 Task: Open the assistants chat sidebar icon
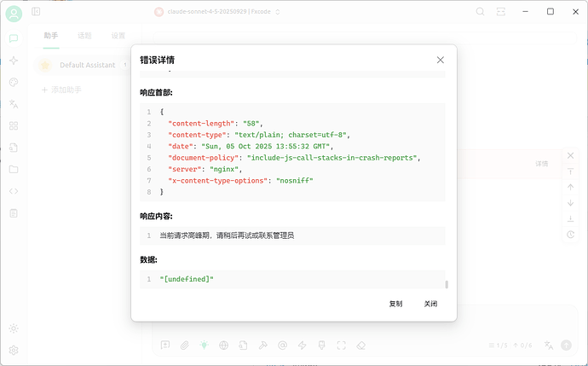click(x=14, y=38)
